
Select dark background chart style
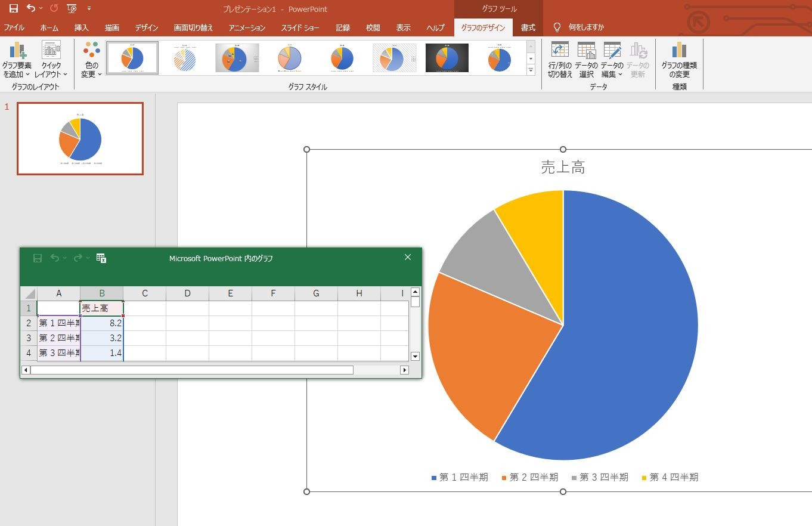click(447, 57)
